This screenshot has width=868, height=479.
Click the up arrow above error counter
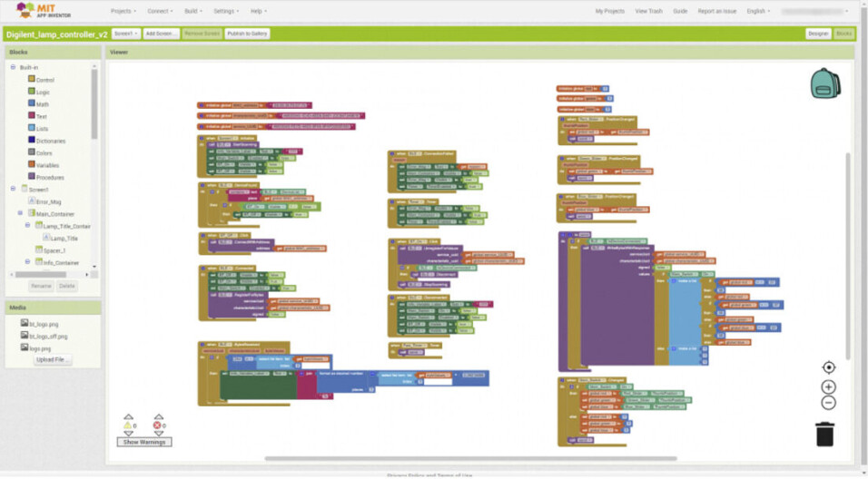[x=159, y=416]
